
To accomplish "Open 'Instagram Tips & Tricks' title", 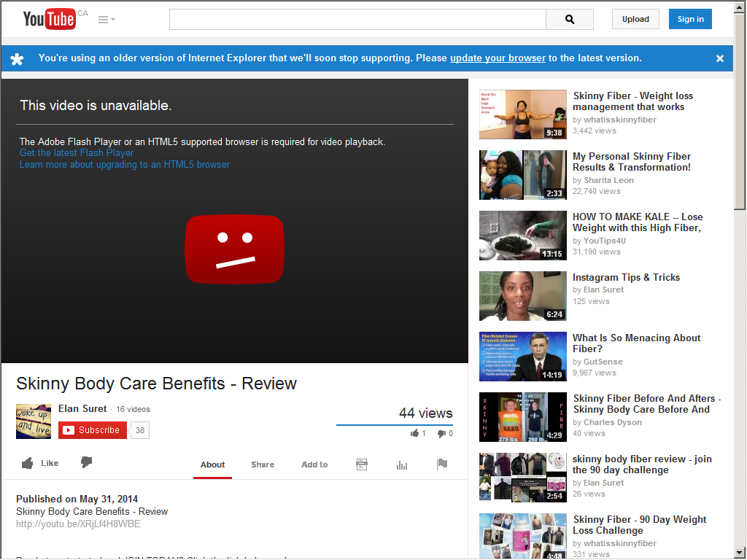I will coord(626,277).
